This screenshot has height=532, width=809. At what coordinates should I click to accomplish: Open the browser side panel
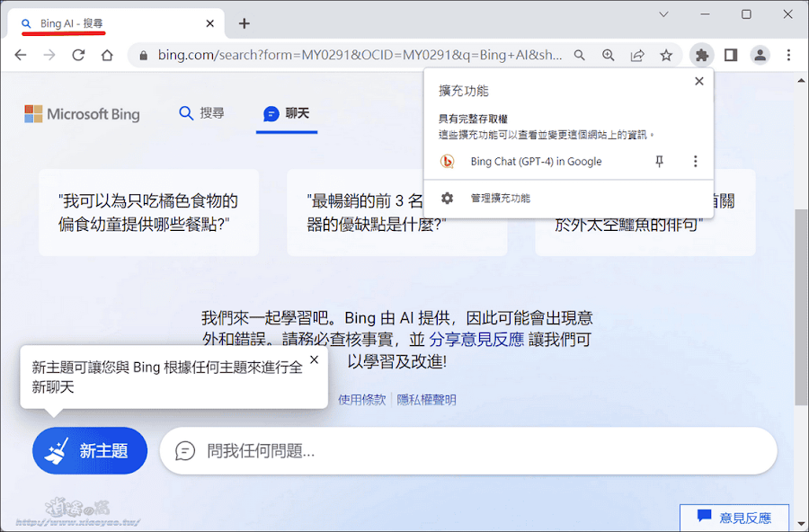coord(731,55)
